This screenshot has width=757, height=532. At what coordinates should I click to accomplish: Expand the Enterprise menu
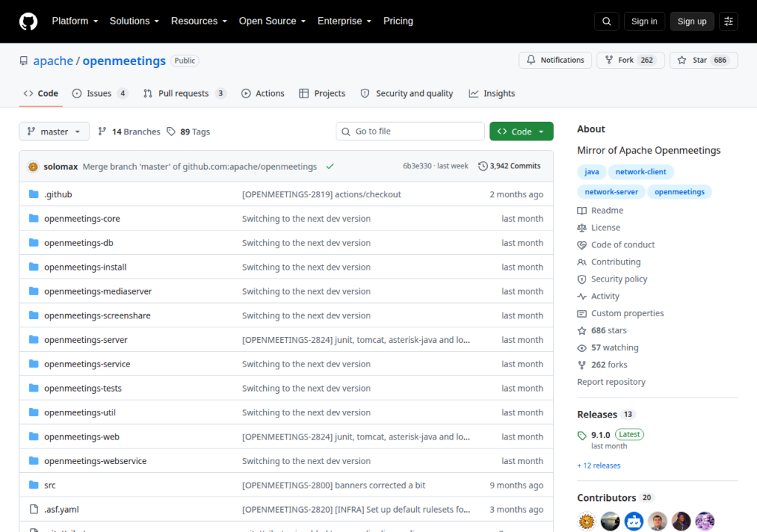tap(344, 21)
